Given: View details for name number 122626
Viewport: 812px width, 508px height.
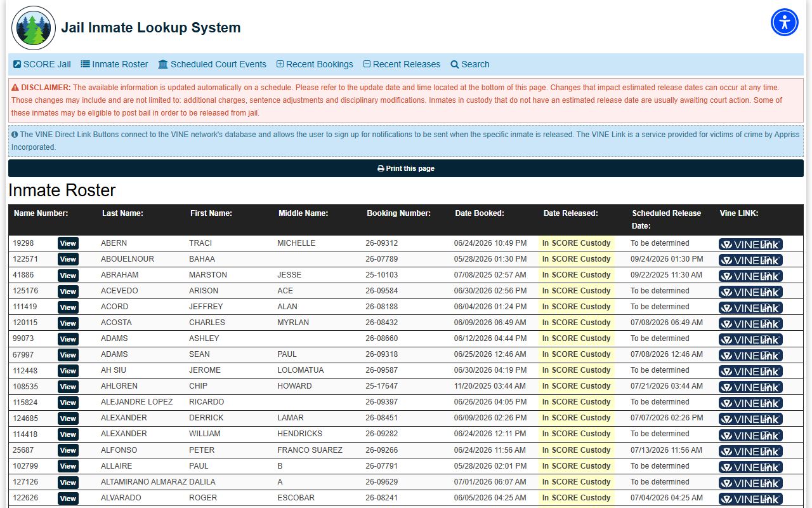Looking at the screenshot, I should pos(68,498).
